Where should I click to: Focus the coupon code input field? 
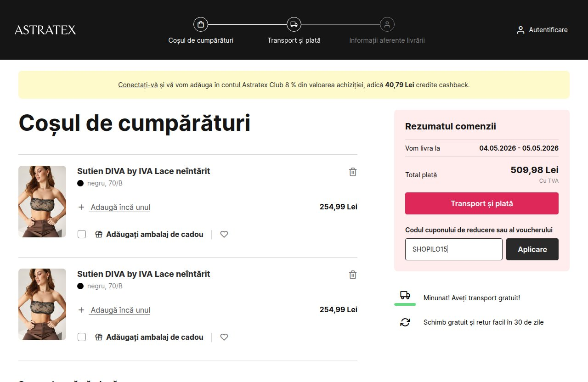(x=454, y=249)
